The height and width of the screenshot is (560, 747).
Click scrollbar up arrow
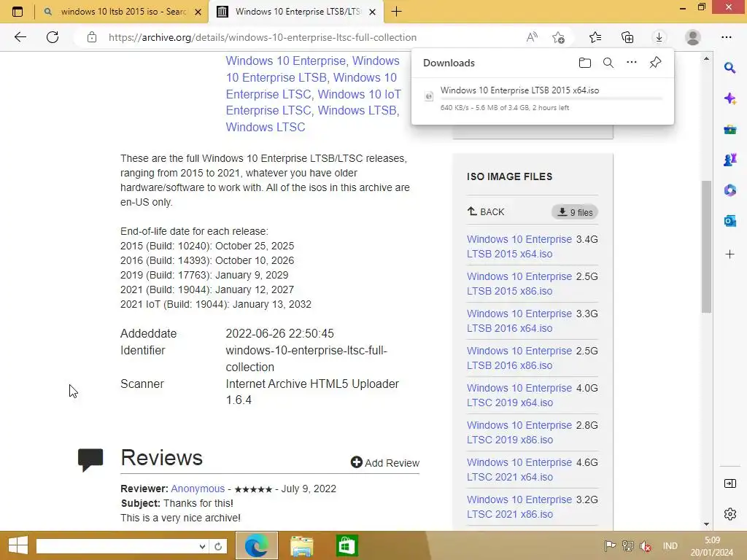(x=706, y=58)
